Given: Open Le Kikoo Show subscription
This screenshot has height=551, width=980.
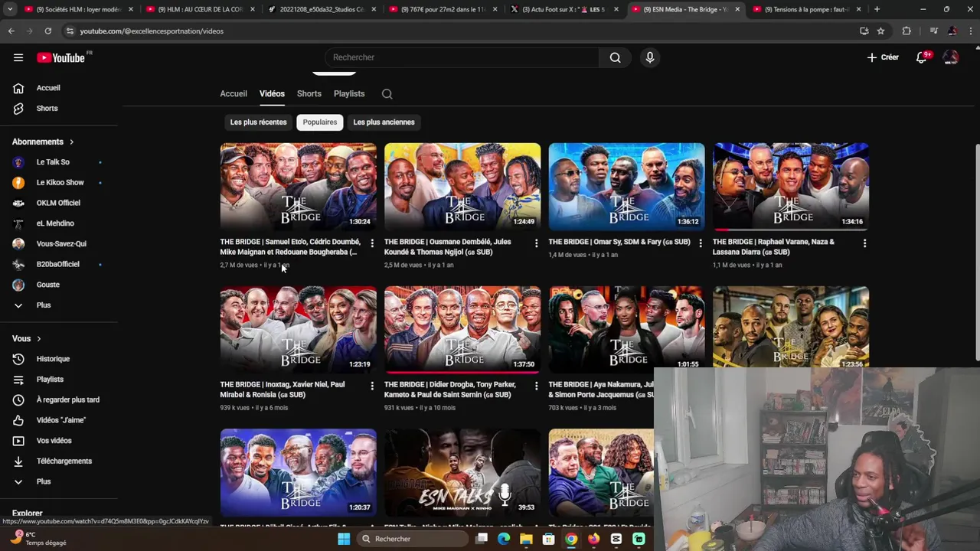Looking at the screenshot, I should tap(59, 183).
